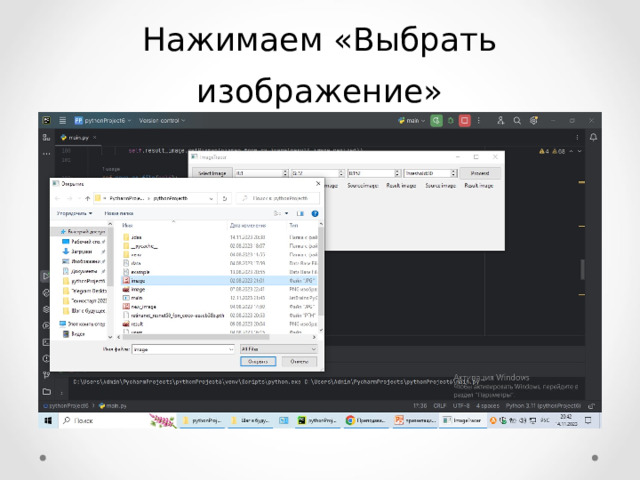Open Chrome from the taskbar
640x480 pixels.
(x=366, y=420)
